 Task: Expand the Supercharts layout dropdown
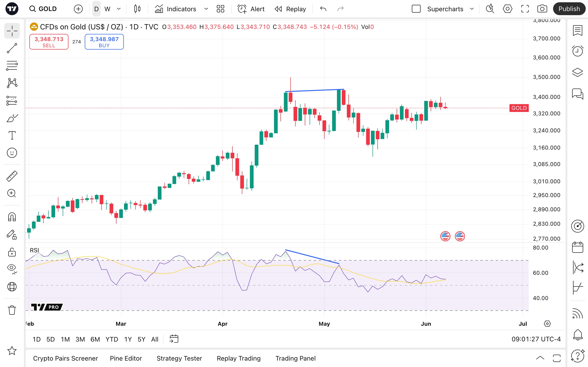point(472,9)
